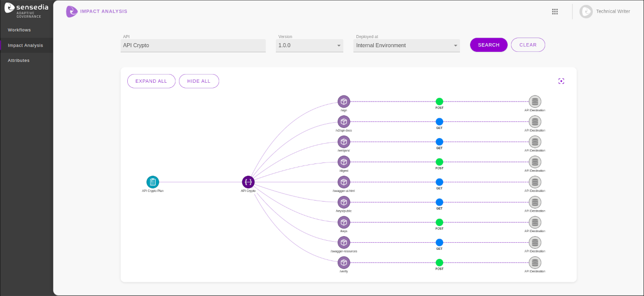The height and width of the screenshot is (296, 644).
Task: Select the /v2/api-docs resource node
Action: click(x=344, y=122)
